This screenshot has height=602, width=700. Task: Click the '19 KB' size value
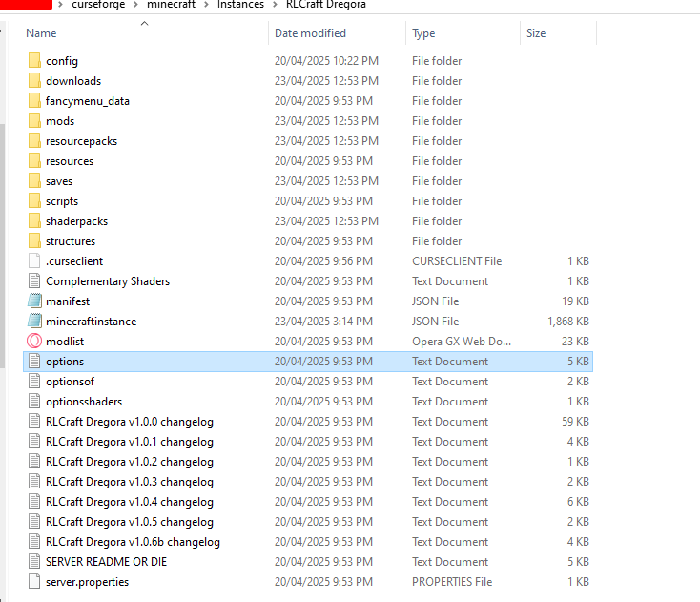point(575,301)
